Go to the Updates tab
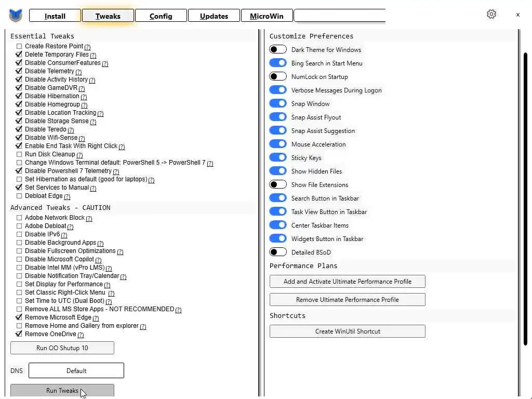The width and height of the screenshot is (532, 399). click(214, 16)
